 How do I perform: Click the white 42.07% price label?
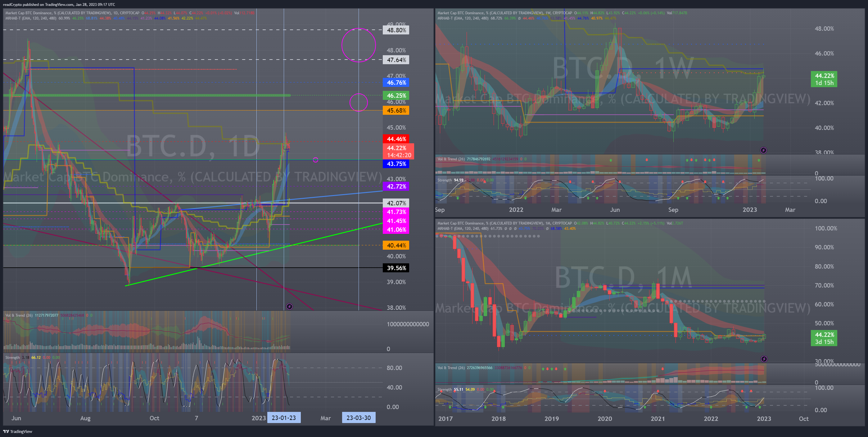point(396,203)
